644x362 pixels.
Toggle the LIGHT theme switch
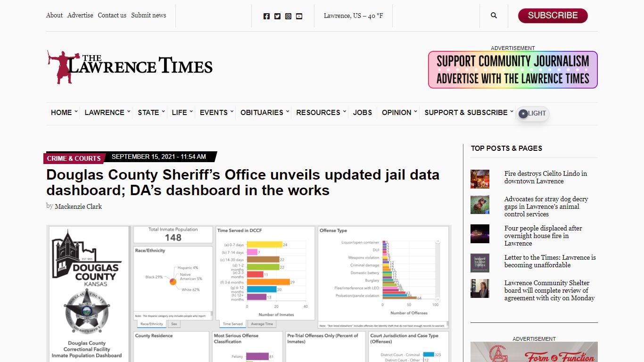(x=533, y=114)
